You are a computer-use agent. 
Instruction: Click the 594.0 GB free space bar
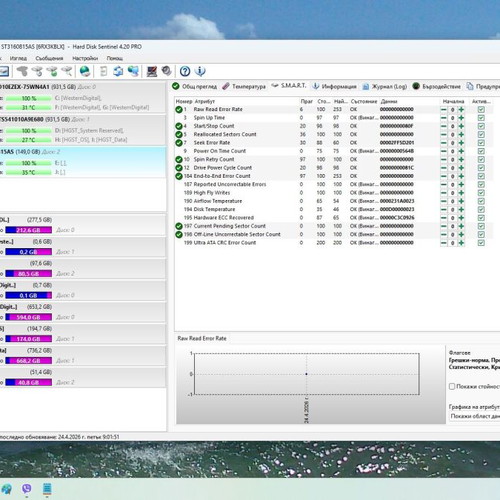[29, 317]
